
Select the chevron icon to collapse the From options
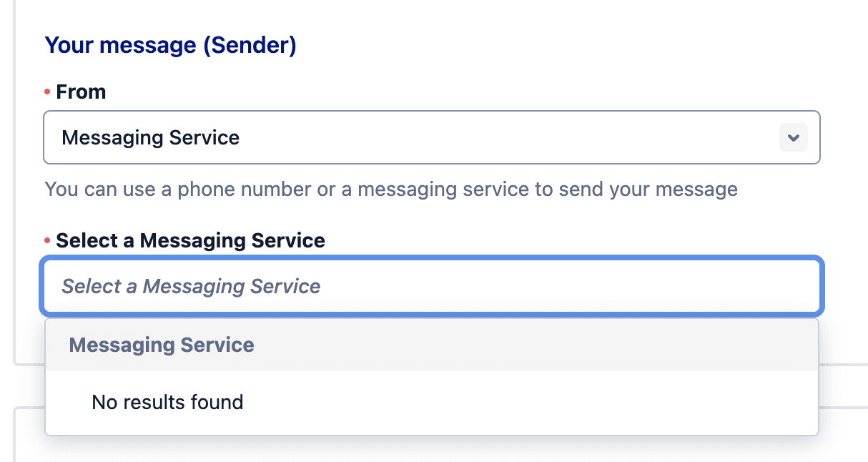(x=793, y=137)
